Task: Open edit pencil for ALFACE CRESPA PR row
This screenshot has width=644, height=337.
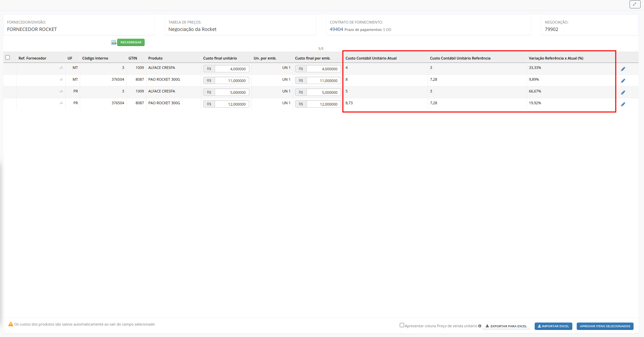Action: (623, 92)
